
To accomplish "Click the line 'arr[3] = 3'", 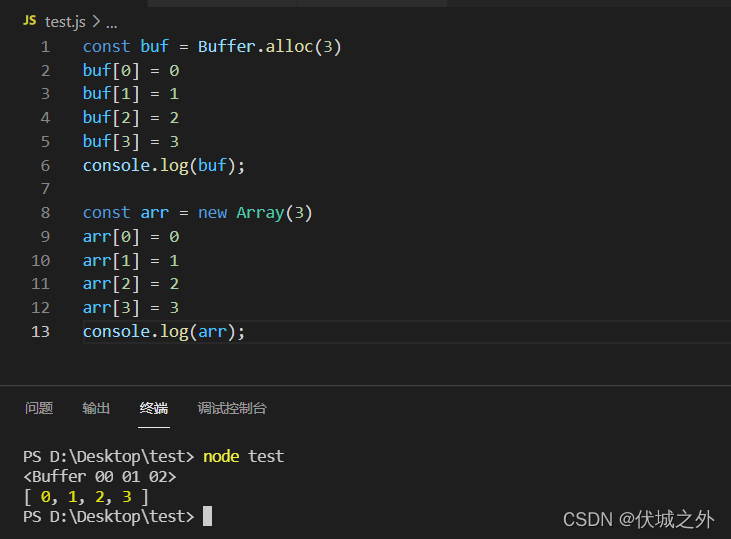I will pos(131,307).
